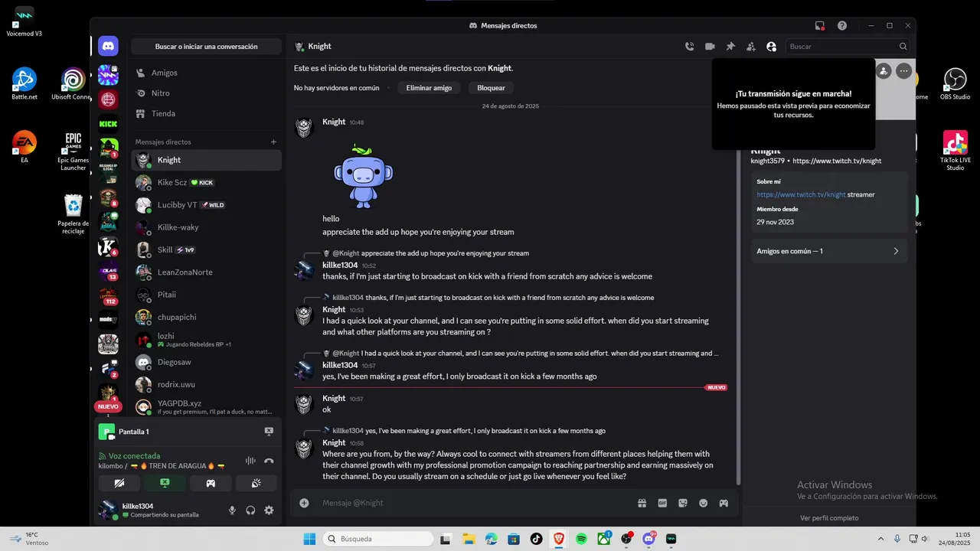Image resolution: width=980 pixels, height=551 pixels.
Task: Open Knight's Twitch link in About me
Action: tap(802, 194)
